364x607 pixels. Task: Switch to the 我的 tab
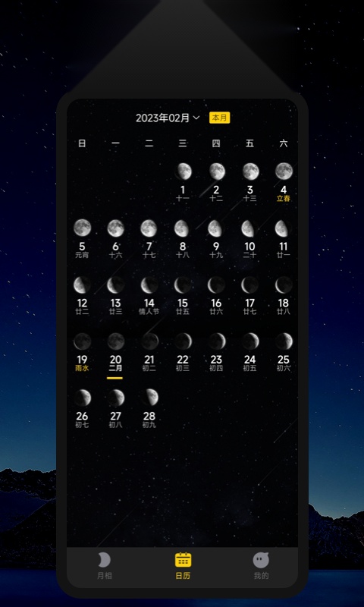click(x=261, y=566)
